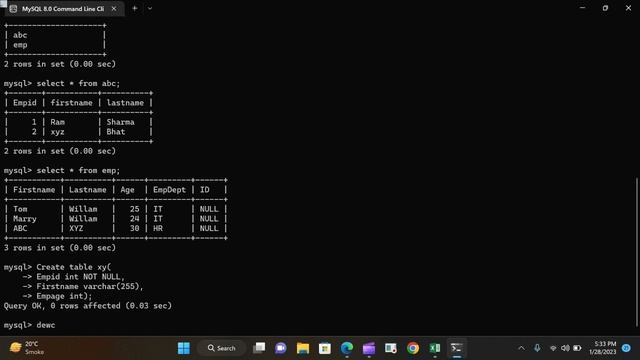The height and width of the screenshot is (360, 640).
Task: Show hidden system tray icons
Action: 521,348
